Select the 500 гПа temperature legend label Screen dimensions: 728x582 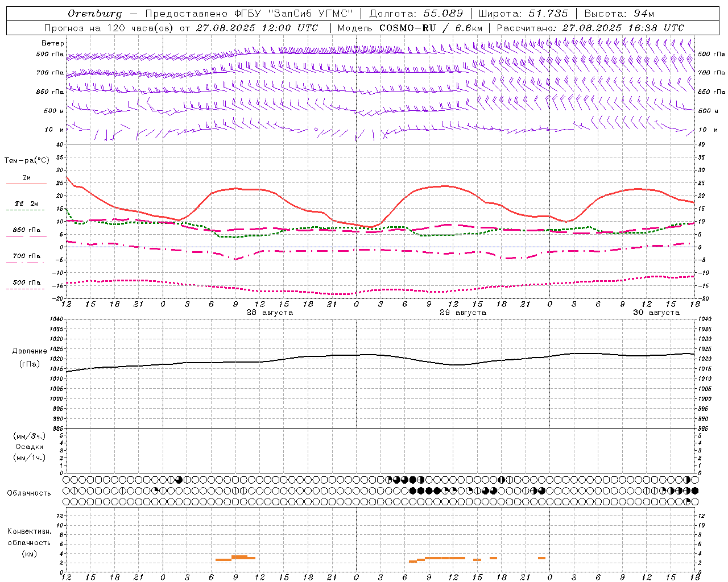(27, 282)
